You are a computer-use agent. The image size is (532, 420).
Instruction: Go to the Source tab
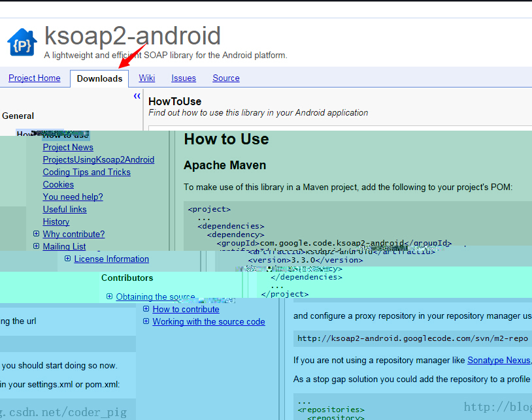pos(226,78)
